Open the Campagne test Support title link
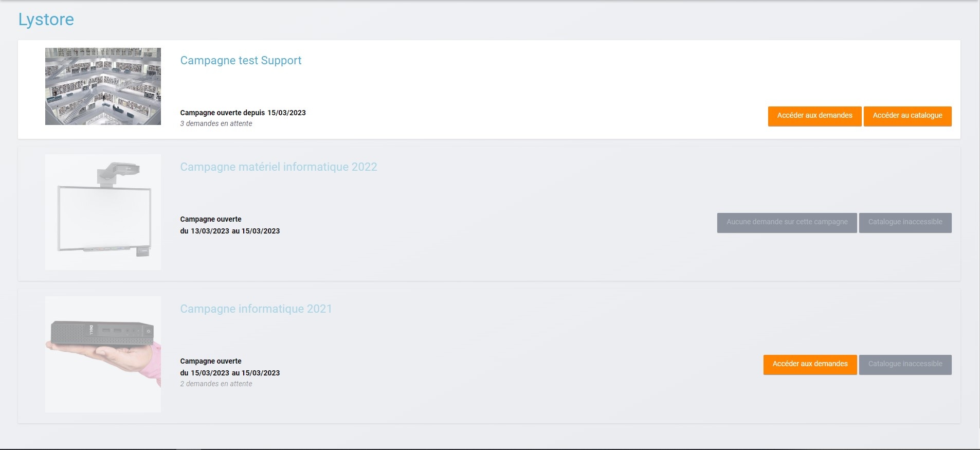 click(241, 61)
